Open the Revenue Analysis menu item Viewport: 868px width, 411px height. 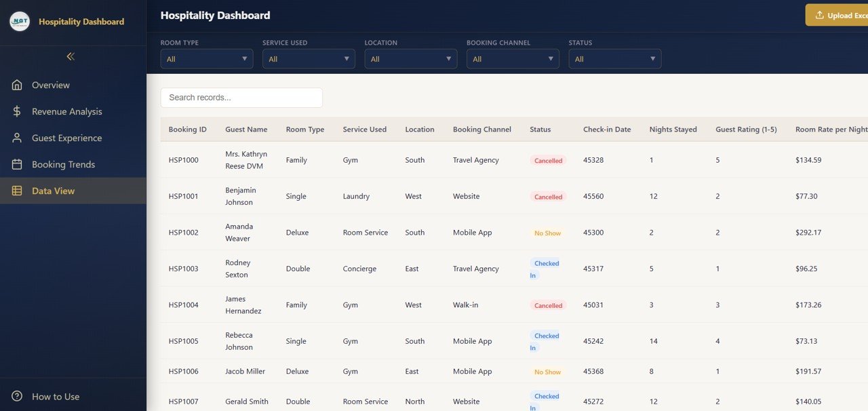click(x=66, y=112)
